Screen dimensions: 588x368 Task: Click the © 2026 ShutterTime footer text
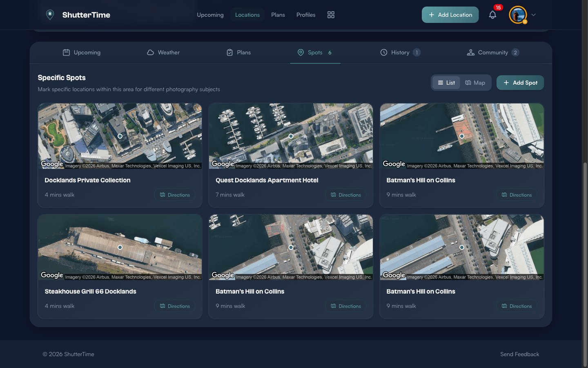pos(69,354)
